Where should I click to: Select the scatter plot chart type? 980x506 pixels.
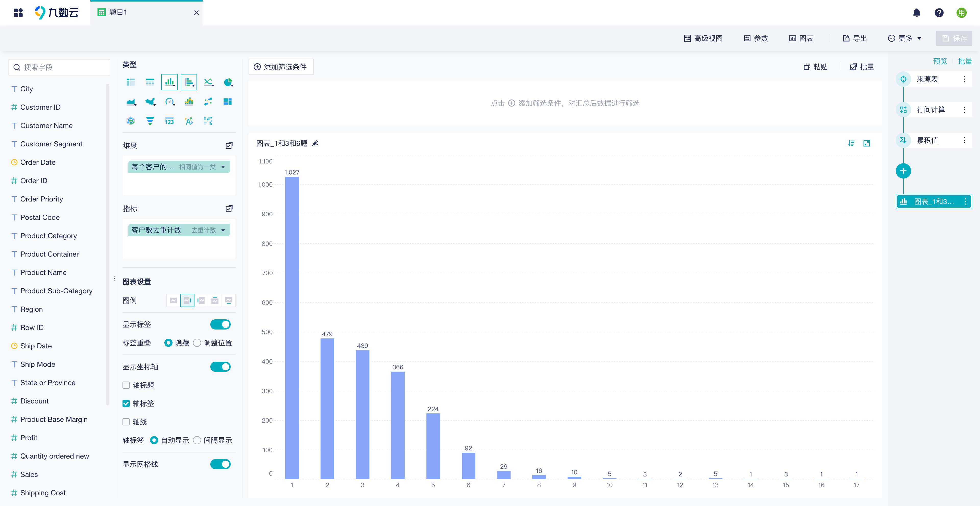208,102
